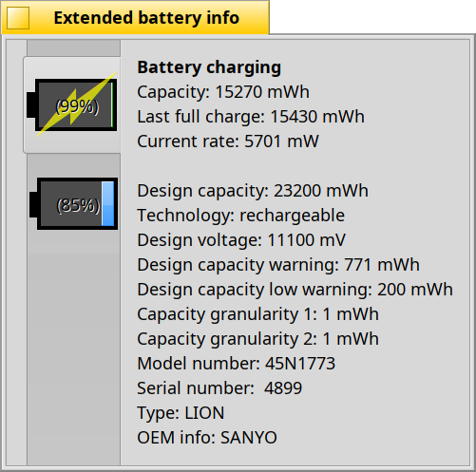The width and height of the screenshot is (476, 472).
Task: Click the 'Current rate: 5701 mW' text
Action: pos(228,142)
